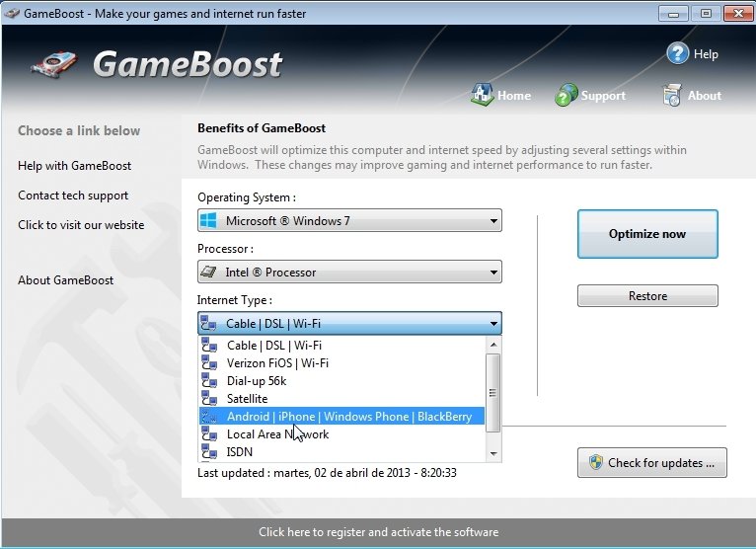Minimize the GameBoost window

click(673, 14)
